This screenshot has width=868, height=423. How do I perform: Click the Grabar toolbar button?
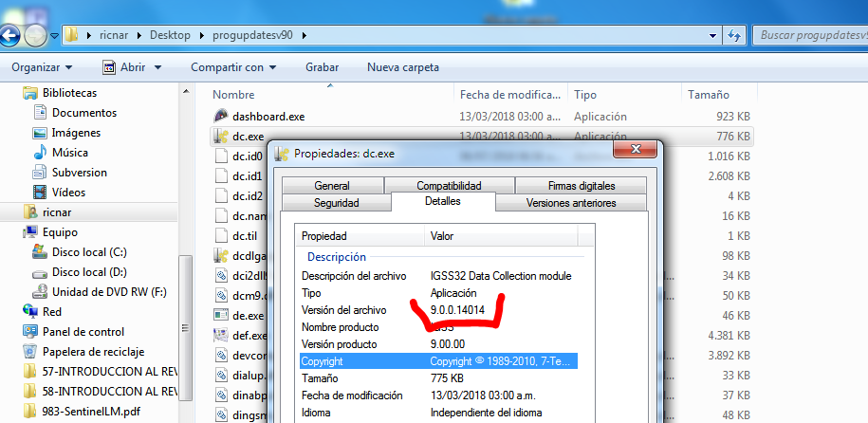pos(323,67)
